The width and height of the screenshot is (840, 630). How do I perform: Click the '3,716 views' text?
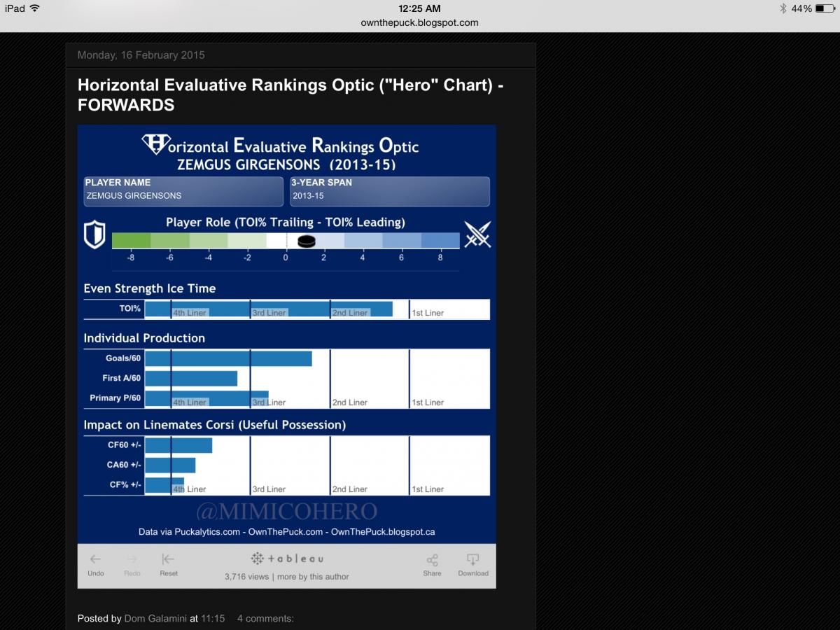pos(246,577)
